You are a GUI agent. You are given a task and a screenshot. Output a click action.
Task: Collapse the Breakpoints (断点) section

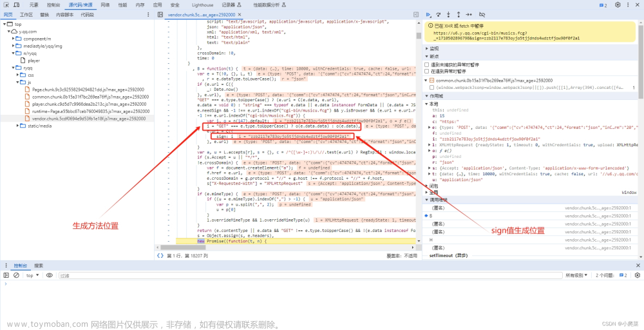[427, 57]
